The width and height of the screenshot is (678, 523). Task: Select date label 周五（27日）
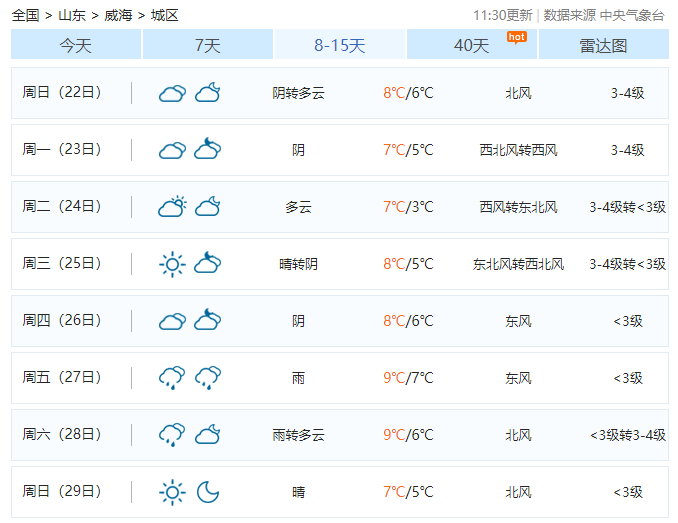62,378
